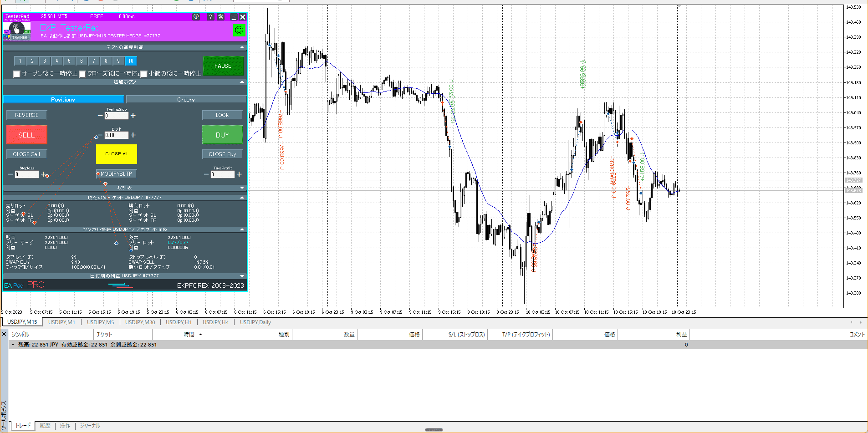The height and width of the screenshot is (433, 868).
Task: Increase lot size with plus icon
Action: pyautogui.click(x=133, y=135)
